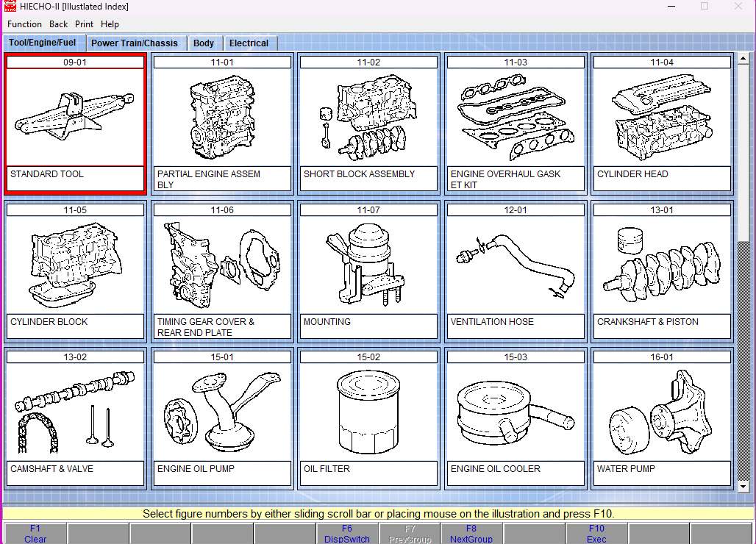This screenshot has width=756, height=544.
Task: Switch to the Tool/Engine/Fuel tab
Action: (43, 43)
